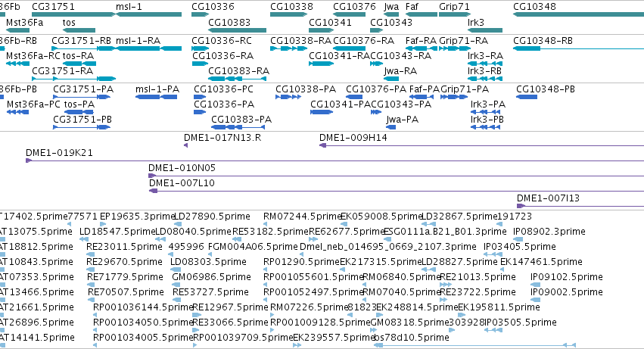Select protein CG10338-PA
This screenshot has height=349, width=644.
306,89
